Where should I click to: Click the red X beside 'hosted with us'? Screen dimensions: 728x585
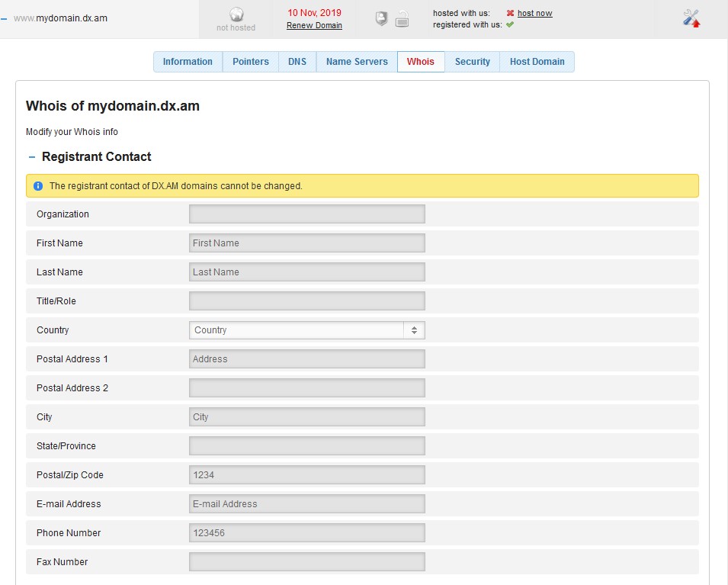[x=511, y=11]
